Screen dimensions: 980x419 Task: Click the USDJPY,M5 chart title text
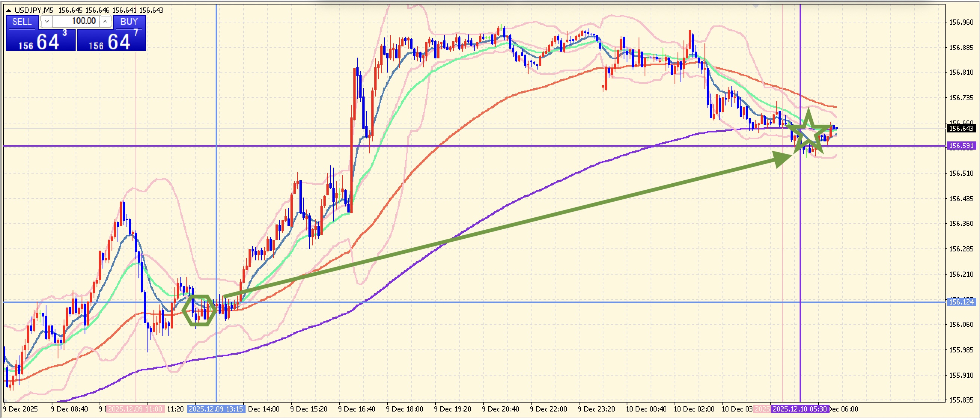point(34,10)
